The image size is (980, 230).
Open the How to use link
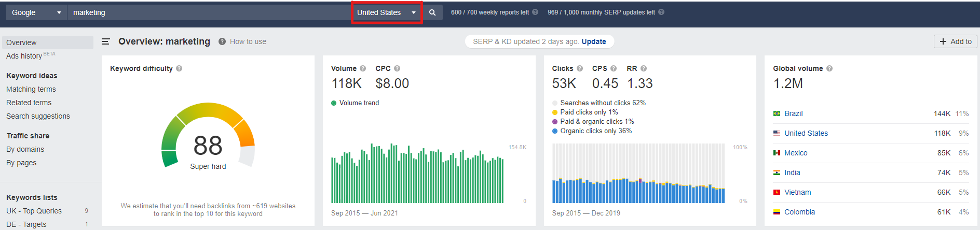[x=248, y=41]
